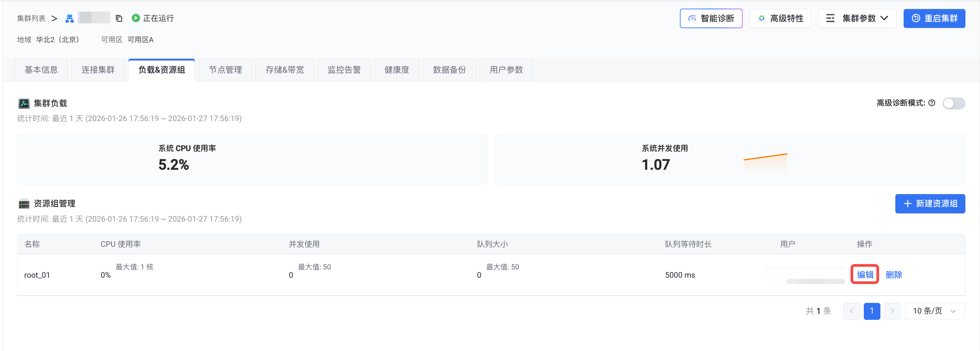Click the green running status icon

pos(135,18)
